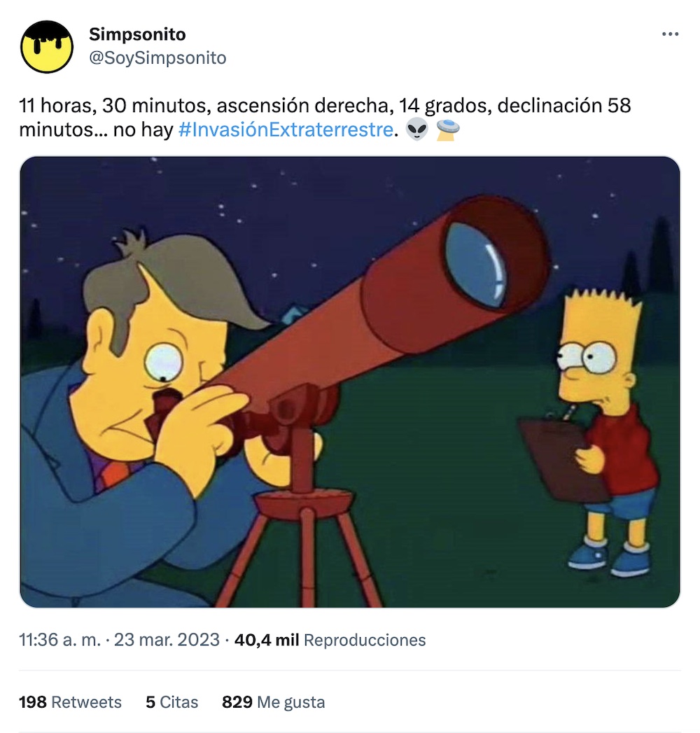Open the Simpsonito profile avatar
This screenshot has height=733, width=700.
47,47
